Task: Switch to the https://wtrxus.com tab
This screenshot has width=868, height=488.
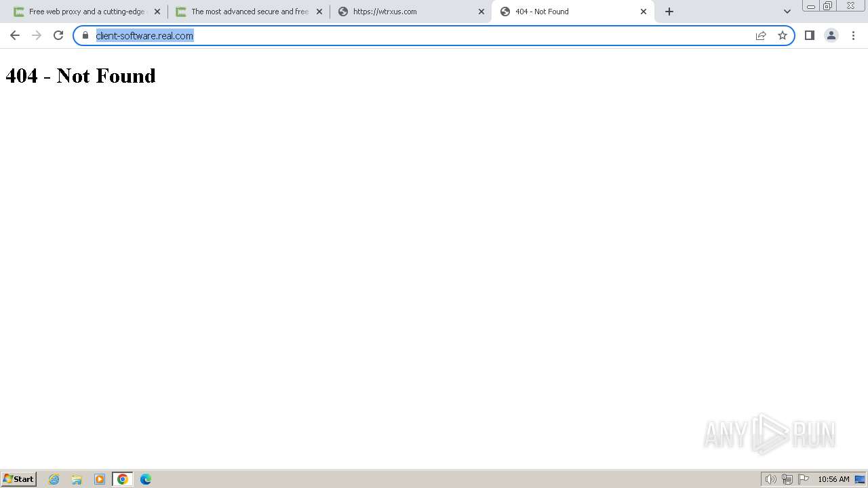Action: click(x=411, y=12)
